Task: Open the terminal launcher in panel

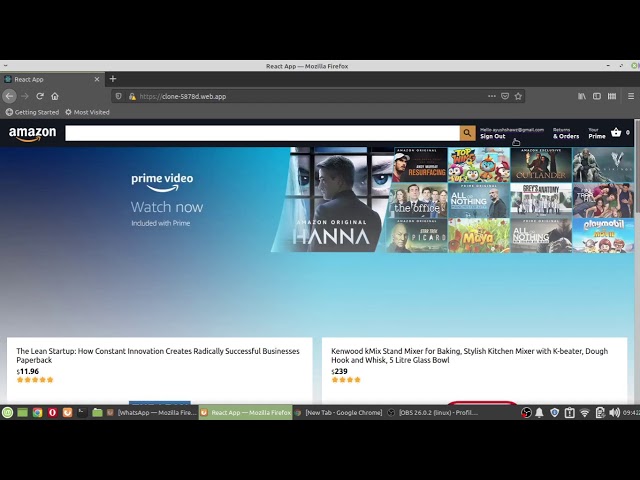Action: pos(82,413)
